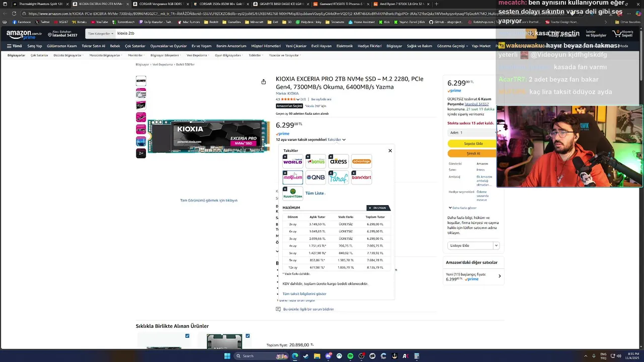Toggle the second frequently-bought product checkbox
Image resolution: width=644 pixels, height=362 pixels.
(x=248, y=336)
